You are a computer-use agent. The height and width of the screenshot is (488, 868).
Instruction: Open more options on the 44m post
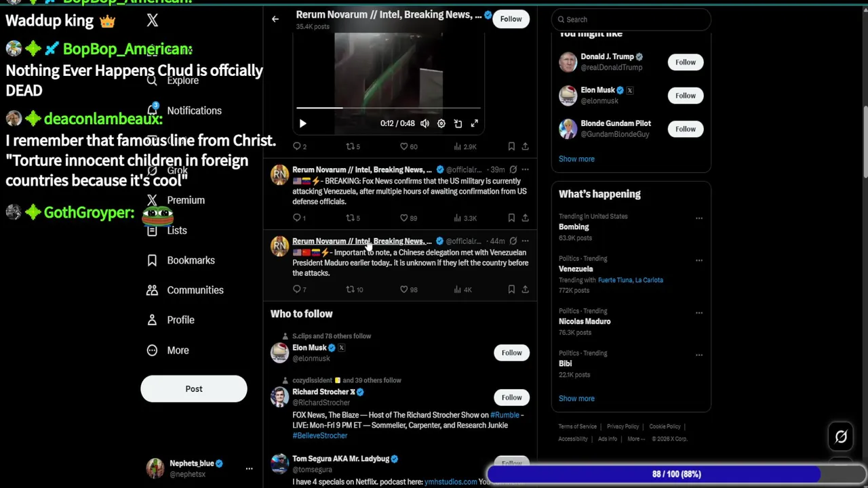click(x=525, y=241)
